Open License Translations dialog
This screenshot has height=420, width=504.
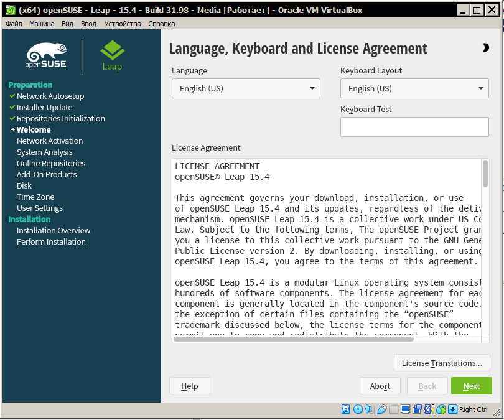click(442, 363)
